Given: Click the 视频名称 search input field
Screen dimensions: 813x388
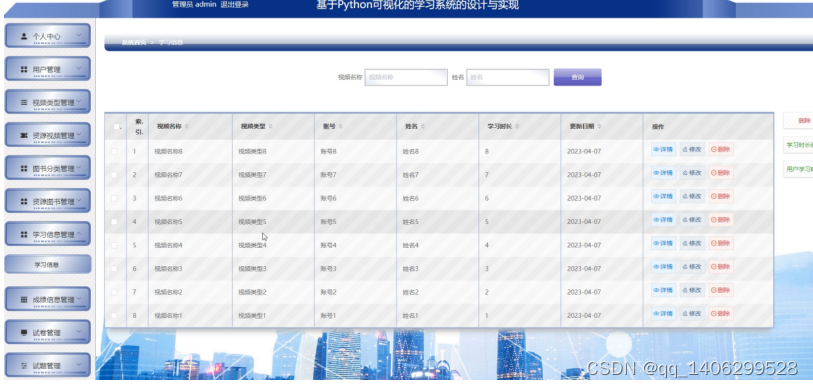Looking at the screenshot, I should pos(406,77).
